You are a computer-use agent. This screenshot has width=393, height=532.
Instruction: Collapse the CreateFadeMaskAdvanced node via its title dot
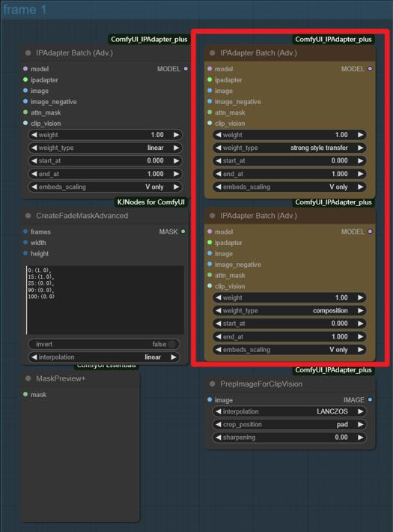[x=28, y=216]
